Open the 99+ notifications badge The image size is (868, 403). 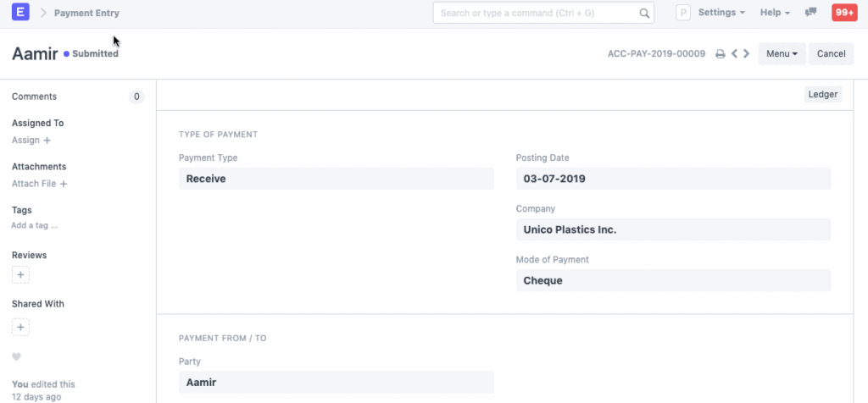[x=843, y=13]
